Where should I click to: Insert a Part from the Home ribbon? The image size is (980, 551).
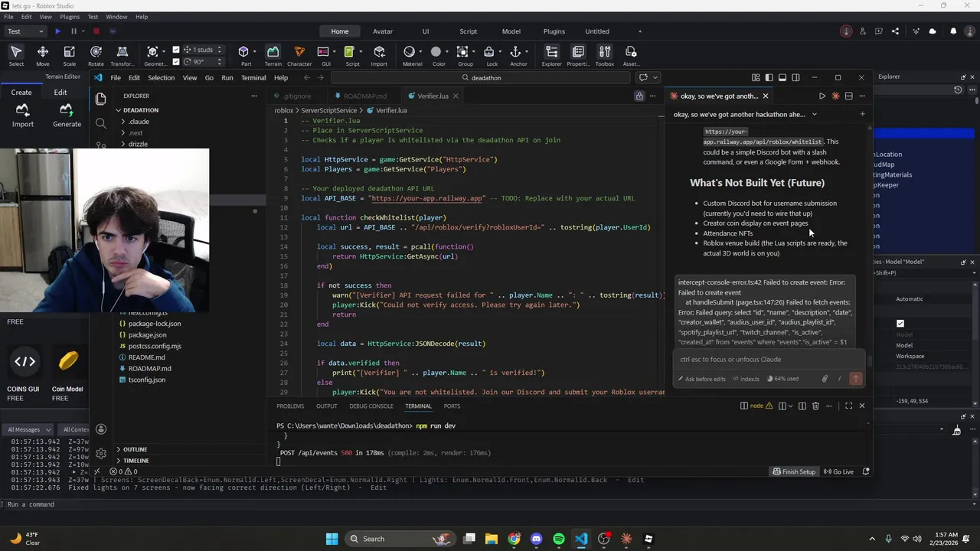(245, 56)
